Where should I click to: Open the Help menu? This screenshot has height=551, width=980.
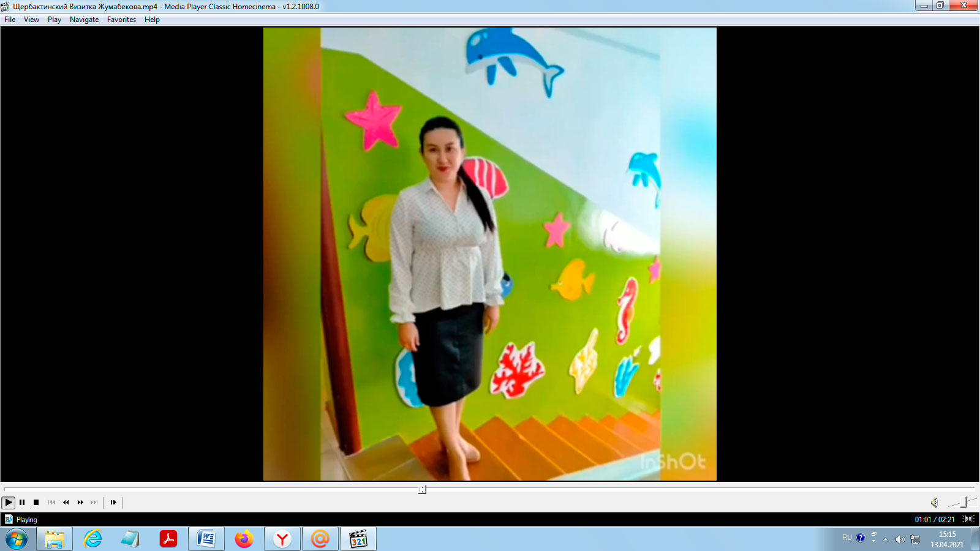click(x=152, y=20)
